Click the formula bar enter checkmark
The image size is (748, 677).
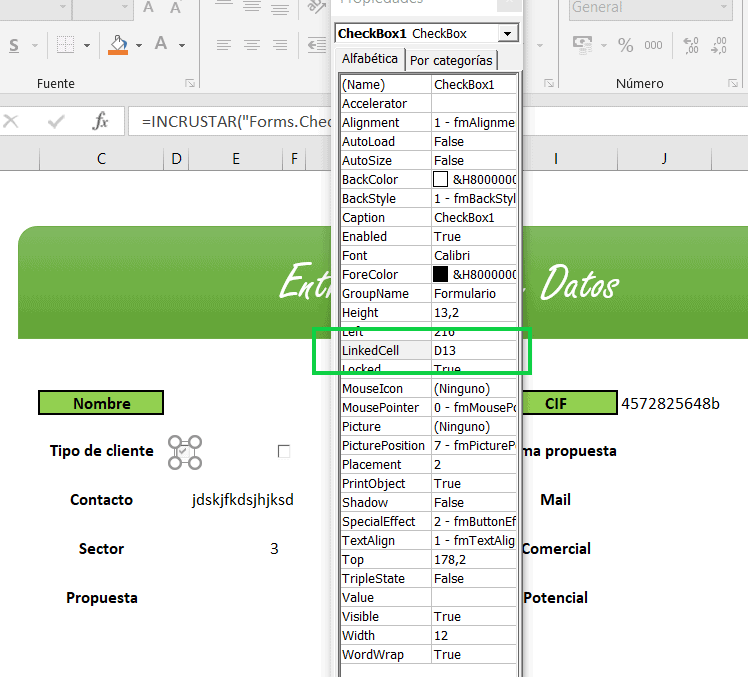[56, 122]
